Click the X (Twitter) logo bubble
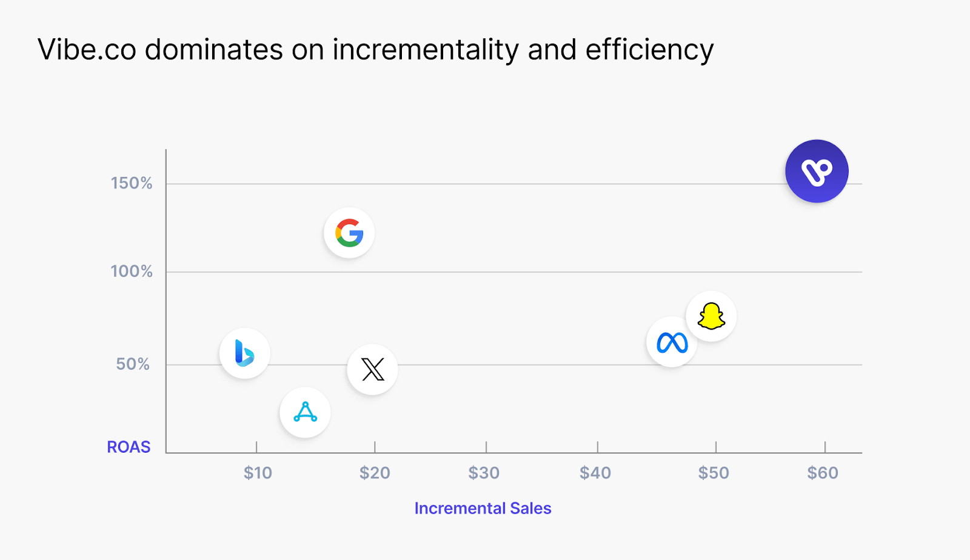Screen dimensions: 970x560 pyautogui.click(x=372, y=369)
